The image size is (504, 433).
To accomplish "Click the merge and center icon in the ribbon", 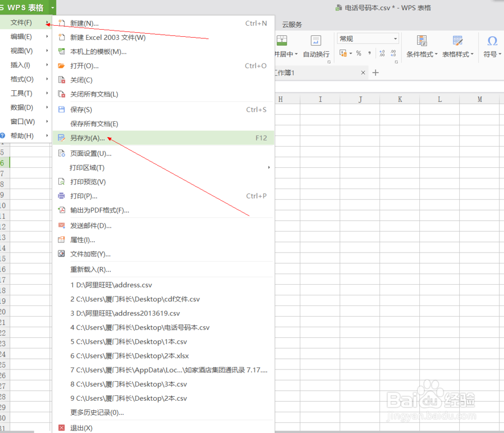I will 282,40.
